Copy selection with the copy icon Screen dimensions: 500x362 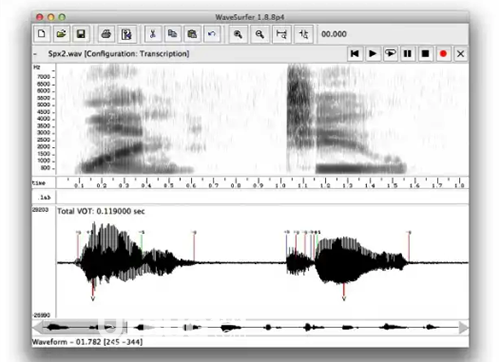[172, 34]
